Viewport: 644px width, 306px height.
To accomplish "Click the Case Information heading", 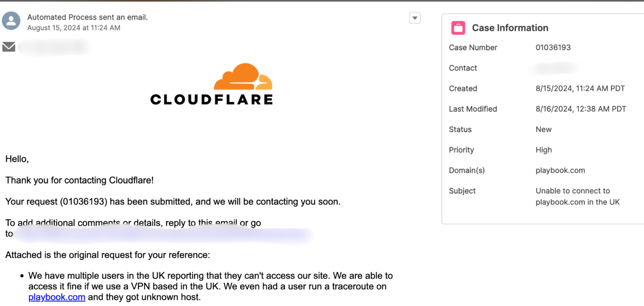I will pos(510,28).
